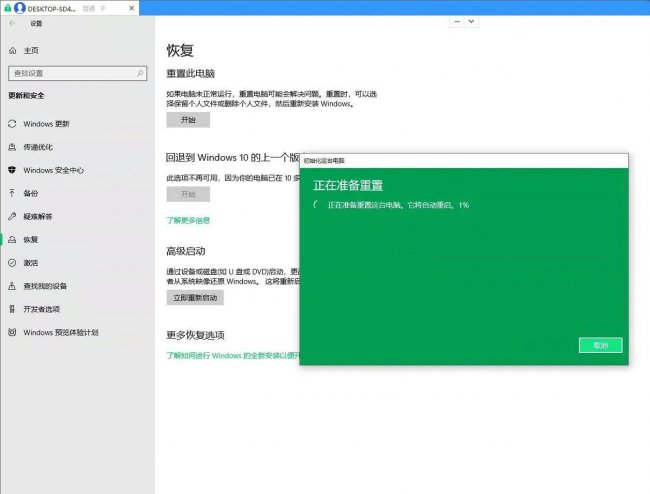Open link about Windows 全新安装
The width and height of the screenshot is (650, 494).
[233, 356]
